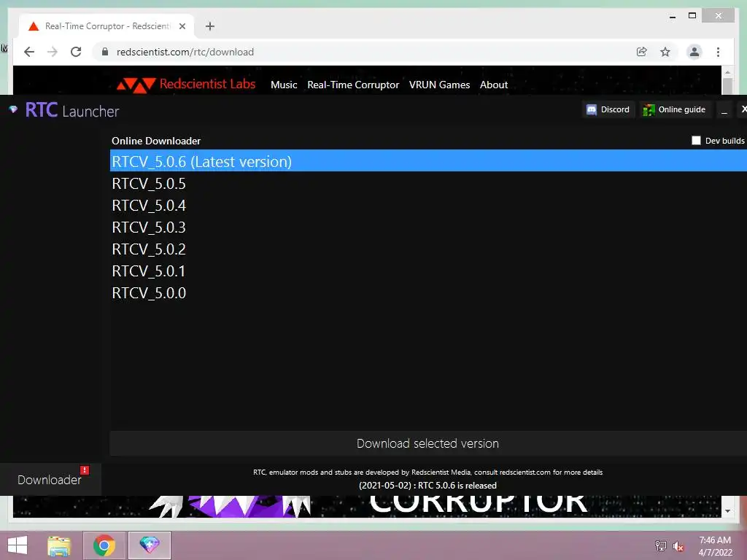Click the RTC Launcher gem logo icon

[x=13, y=109]
